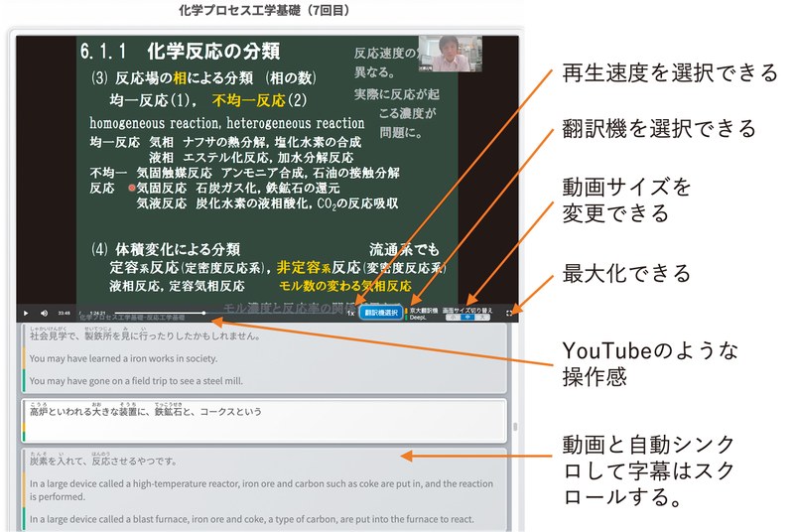Click the page title 化学プロセス工学基礎（7回目）
This screenshot has width=794, height=532.
[264, 10]
